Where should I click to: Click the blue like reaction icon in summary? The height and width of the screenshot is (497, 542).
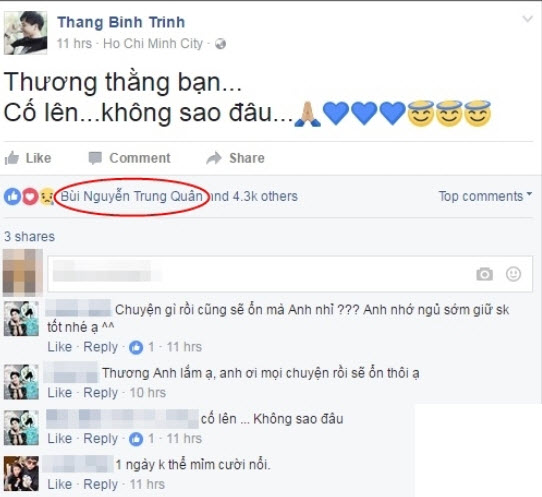point(12,197)
